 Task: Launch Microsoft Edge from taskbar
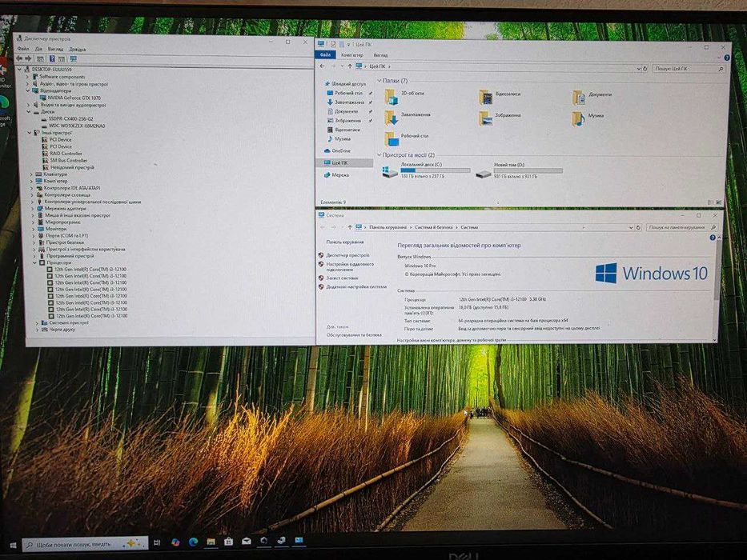point(193,542)
